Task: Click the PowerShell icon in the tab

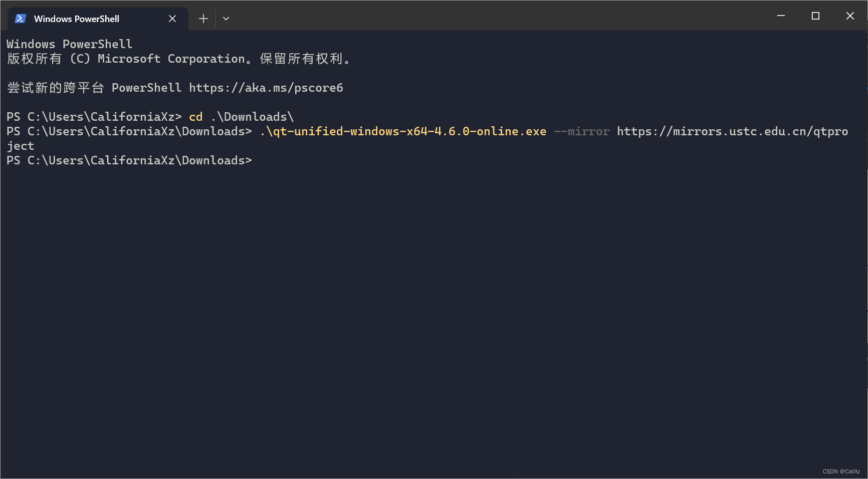Action: click(20, 19)
